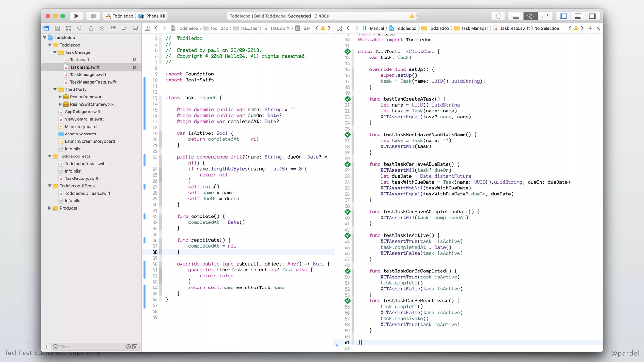Toggle the Inspectors panel on the right

(x=592, y=16)
